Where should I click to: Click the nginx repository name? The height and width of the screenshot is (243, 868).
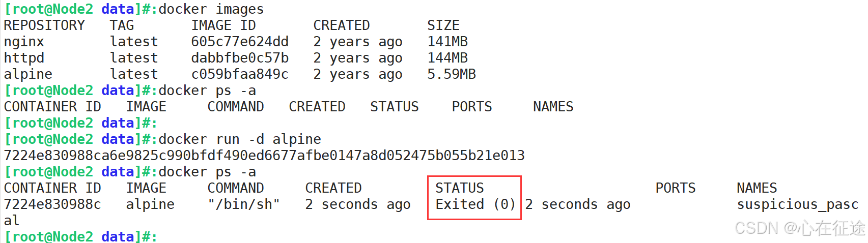(24, 42)
